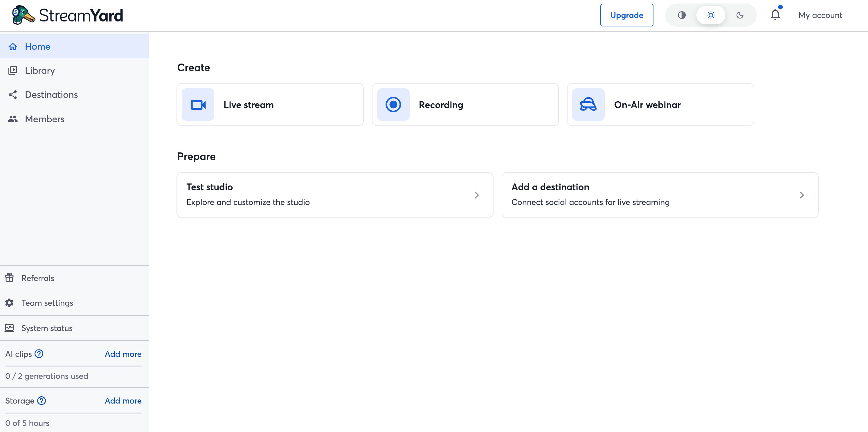This screenshot has width=868, height=432.
Task: Open System status page
Action: coord(47,328)
